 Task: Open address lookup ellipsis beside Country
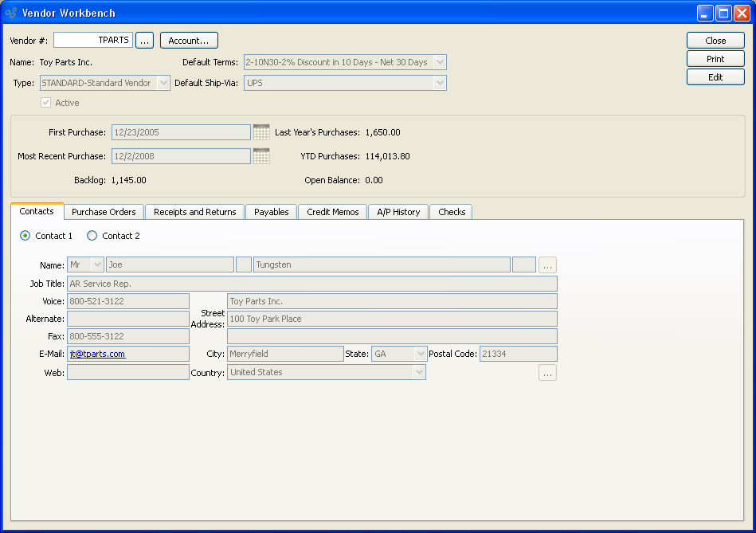[547, 373]
